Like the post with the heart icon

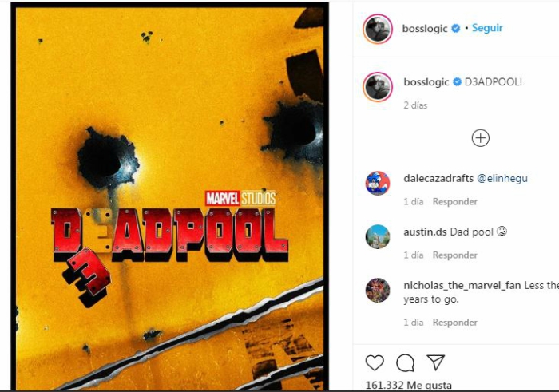375,363
